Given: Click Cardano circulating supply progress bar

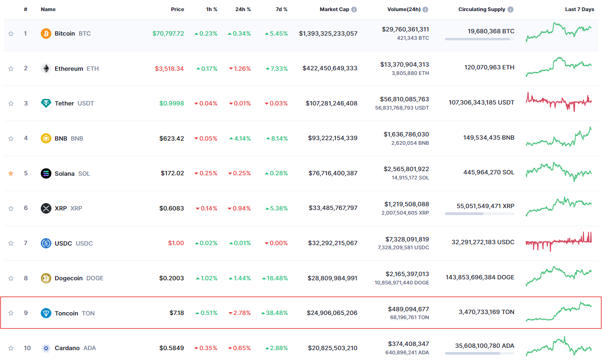Looking at the screenshot, I should [480, 353].
